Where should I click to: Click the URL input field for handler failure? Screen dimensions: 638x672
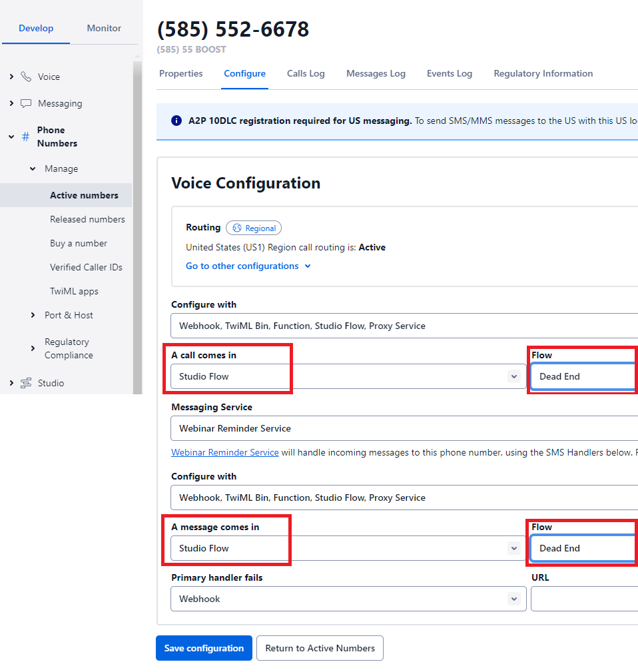coord(583,599)
